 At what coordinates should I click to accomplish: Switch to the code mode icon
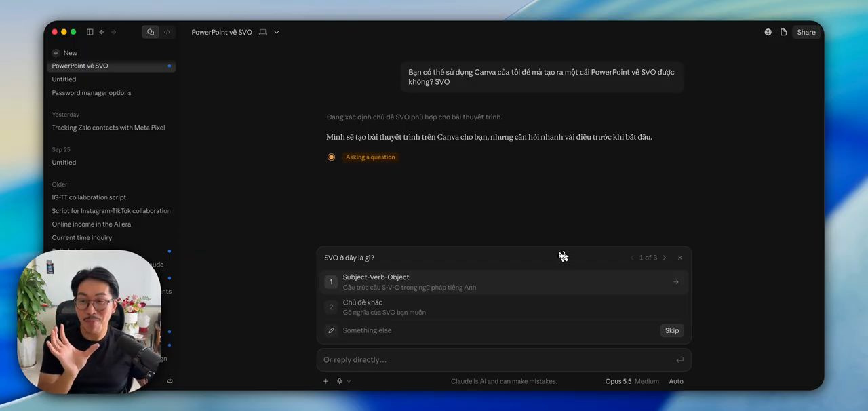pos(167,32)
